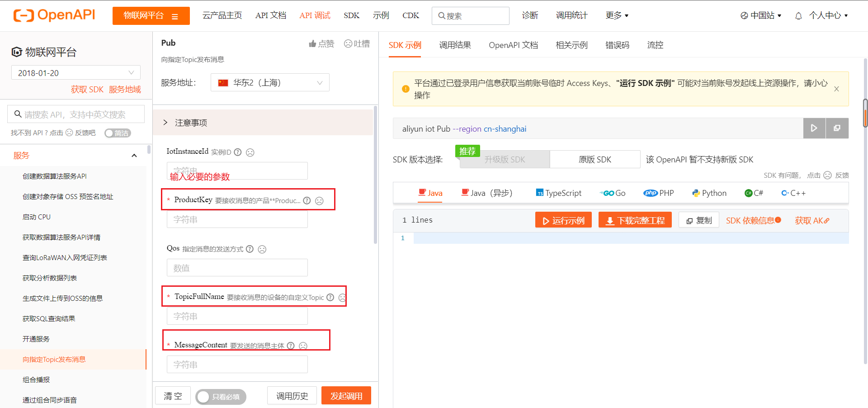Viewport: 868px width, 408px height.
Task: Open API 文档 in top navigation
Action: [270, 15]
